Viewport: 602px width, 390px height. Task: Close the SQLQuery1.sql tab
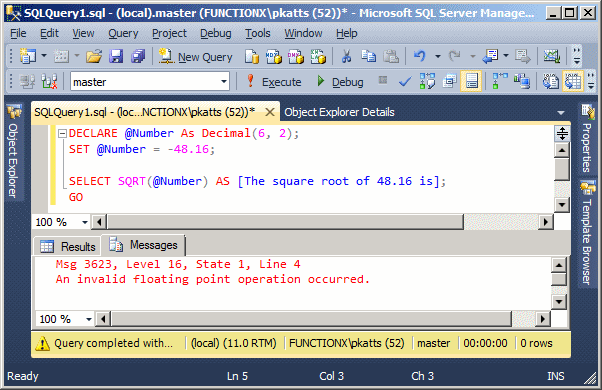pyautogui.click(x=270, y=112)
